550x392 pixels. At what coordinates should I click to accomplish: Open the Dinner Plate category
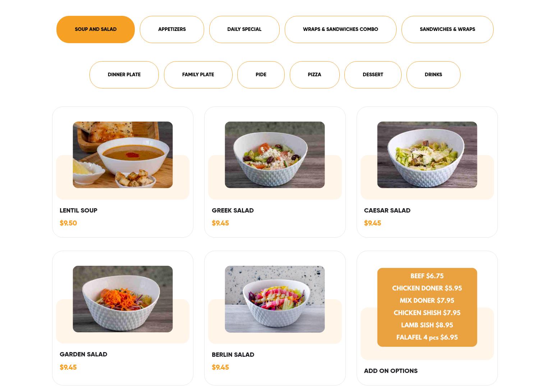coord(124,75)
